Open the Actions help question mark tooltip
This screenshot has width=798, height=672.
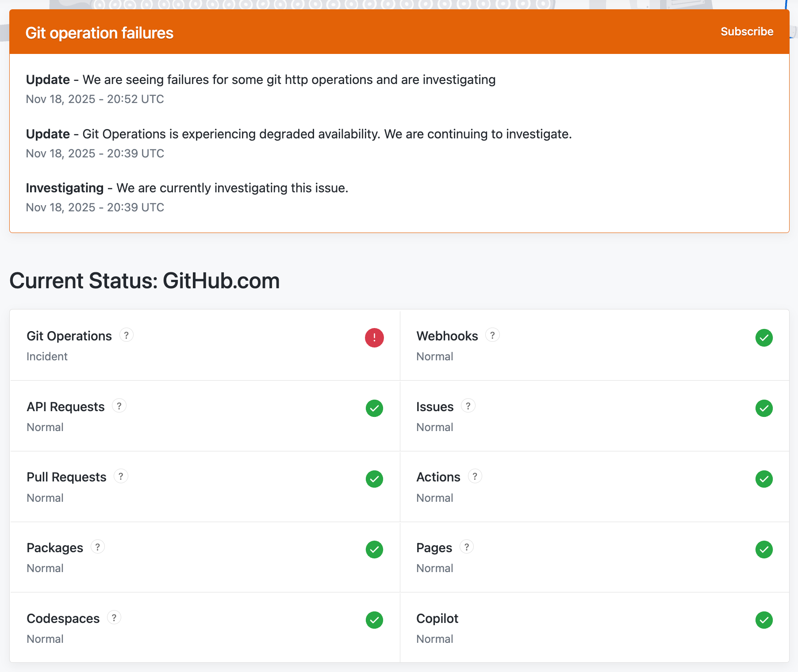475,477
